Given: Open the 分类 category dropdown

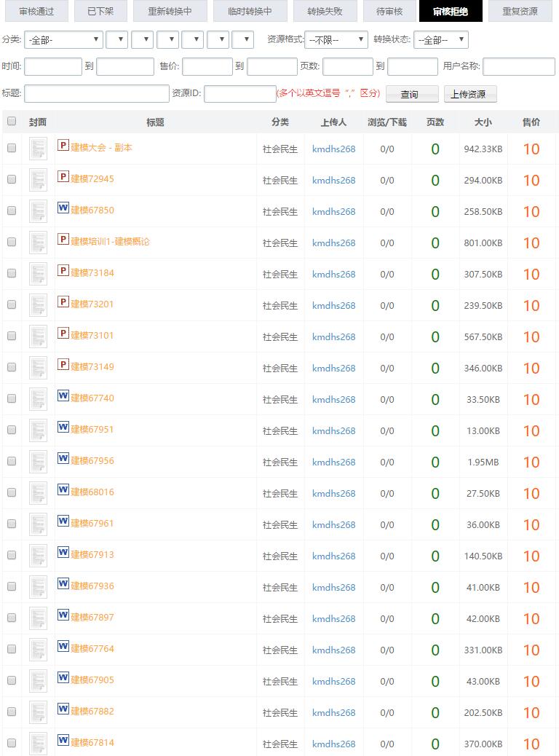Looking at the screenshot, I should 63,40.
